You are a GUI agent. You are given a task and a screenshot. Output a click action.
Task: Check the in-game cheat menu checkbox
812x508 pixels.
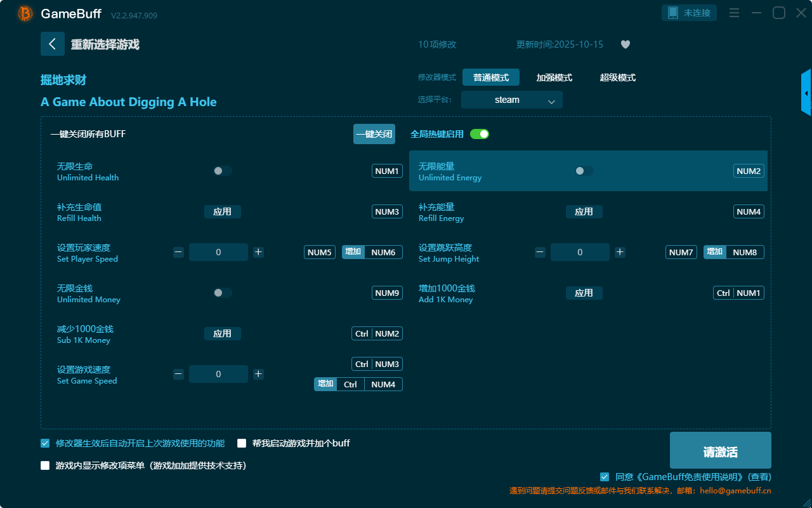(x=45, y=465)
